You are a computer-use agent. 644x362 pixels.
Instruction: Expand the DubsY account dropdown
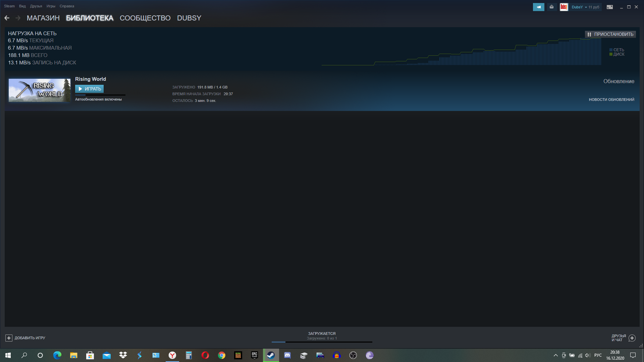click(x=585, y=7)
